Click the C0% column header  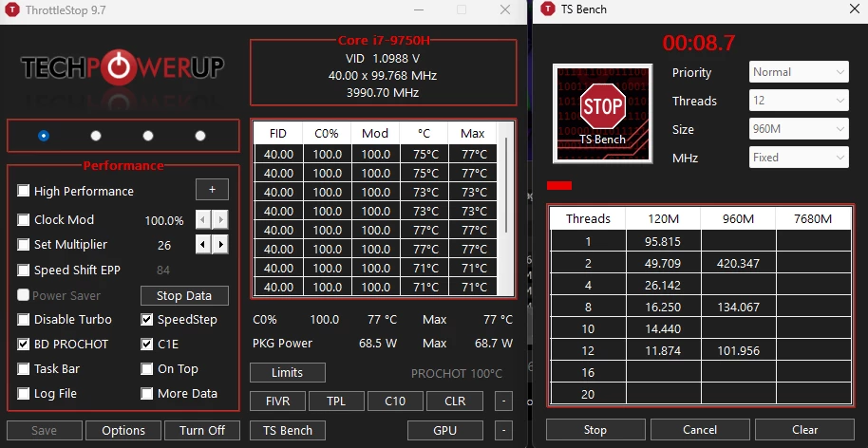point(327,133)
